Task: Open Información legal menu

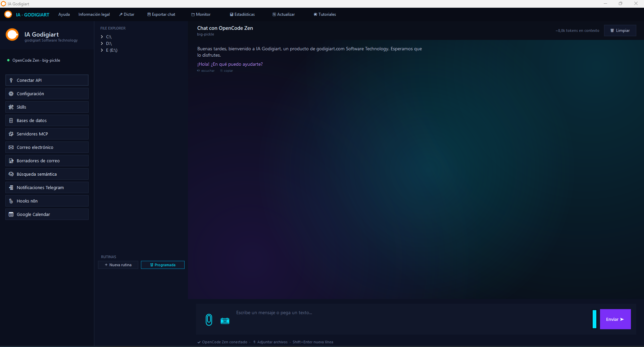Action: tap(94, 14)
